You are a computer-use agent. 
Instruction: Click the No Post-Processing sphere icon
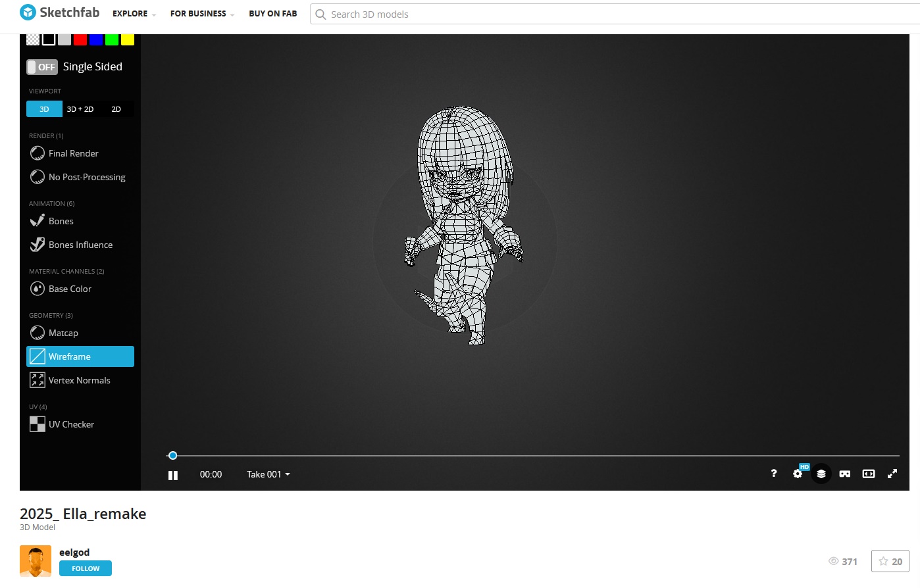click(38, 177)
